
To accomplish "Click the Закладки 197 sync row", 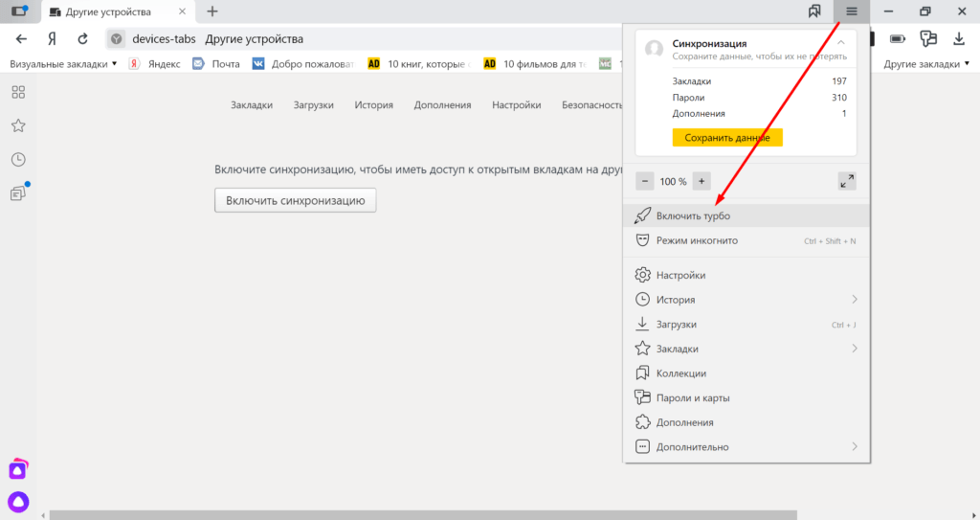I will pos(759,81).
